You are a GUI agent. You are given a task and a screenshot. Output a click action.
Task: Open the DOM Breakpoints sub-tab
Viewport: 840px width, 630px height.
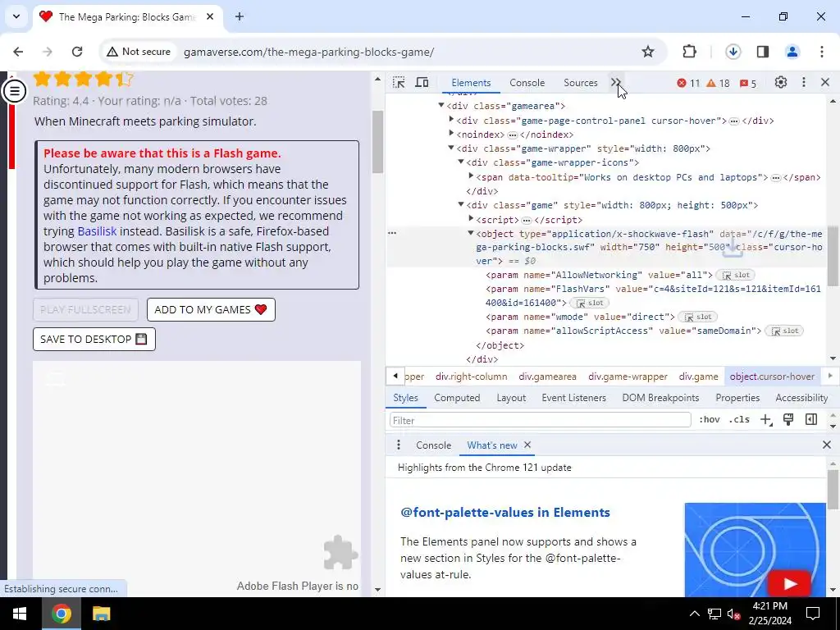pos(660,398)
